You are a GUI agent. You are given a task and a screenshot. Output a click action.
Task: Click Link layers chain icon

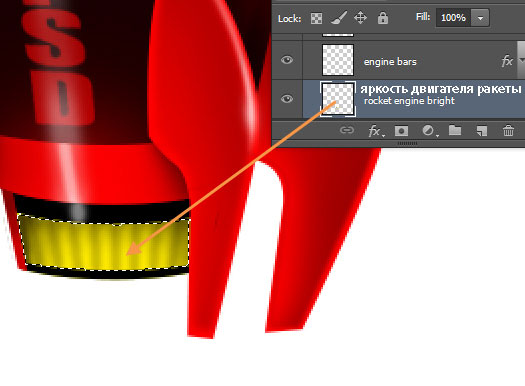pyautogui.click(x=347, y=130)
